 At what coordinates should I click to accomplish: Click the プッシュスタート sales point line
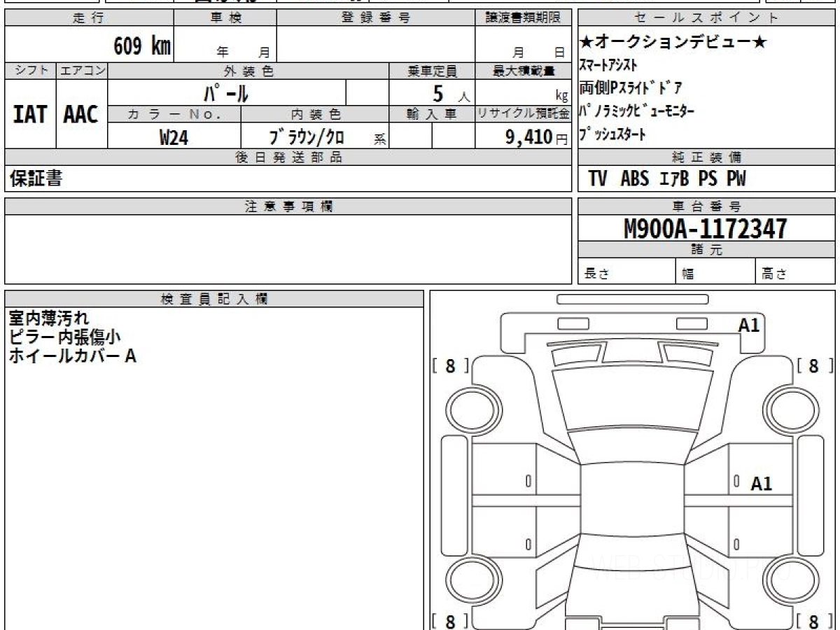point(612,134)
